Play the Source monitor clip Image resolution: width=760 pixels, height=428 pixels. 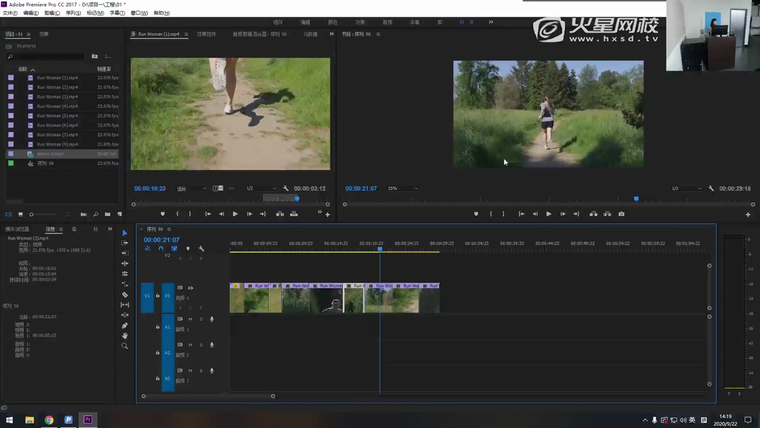tap(235, 214)
